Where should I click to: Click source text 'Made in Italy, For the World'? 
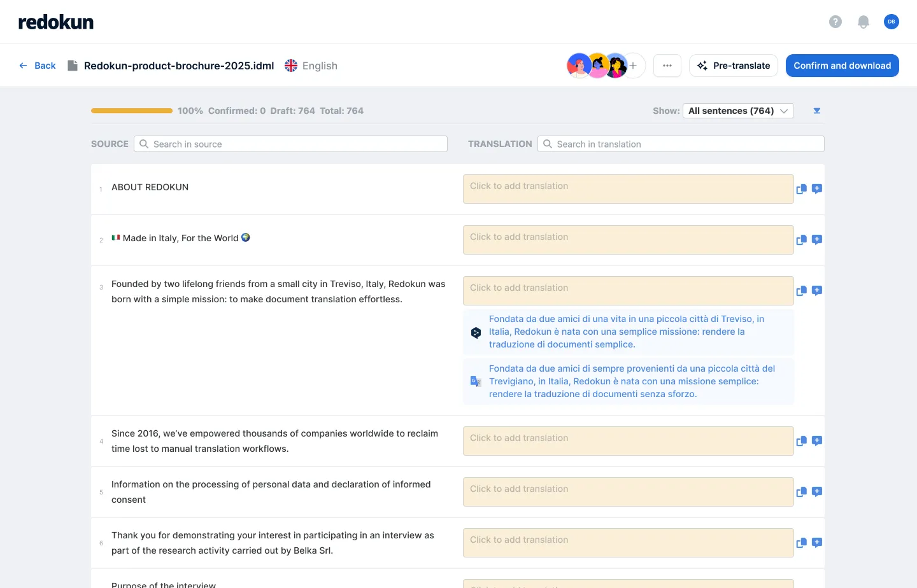click(181, 238)
